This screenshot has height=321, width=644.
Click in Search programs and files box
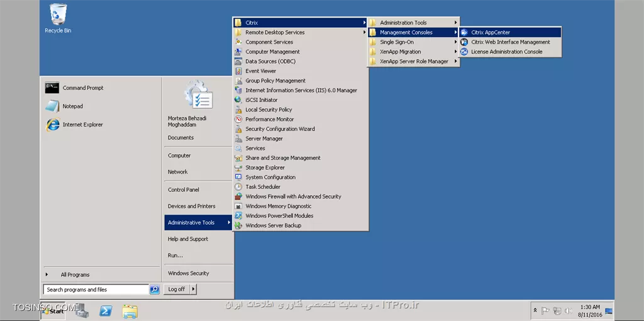[x=96, y=290]
